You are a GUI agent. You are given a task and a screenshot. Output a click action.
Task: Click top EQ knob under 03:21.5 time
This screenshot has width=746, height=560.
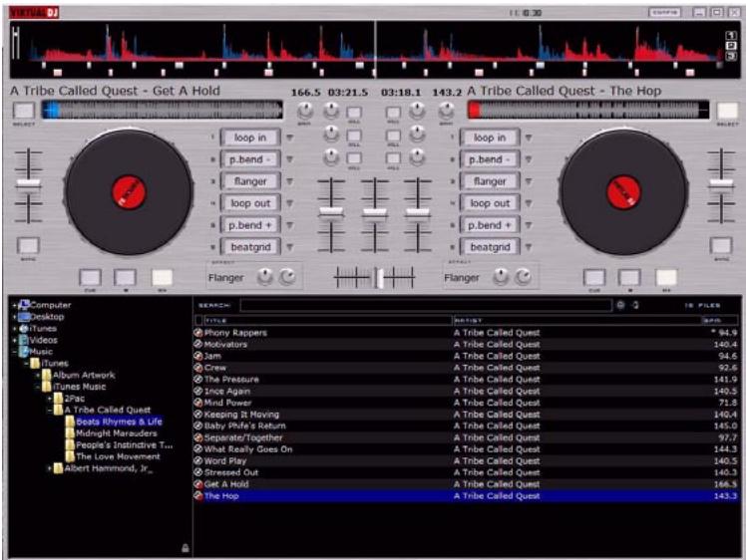[x=331, y=111]
